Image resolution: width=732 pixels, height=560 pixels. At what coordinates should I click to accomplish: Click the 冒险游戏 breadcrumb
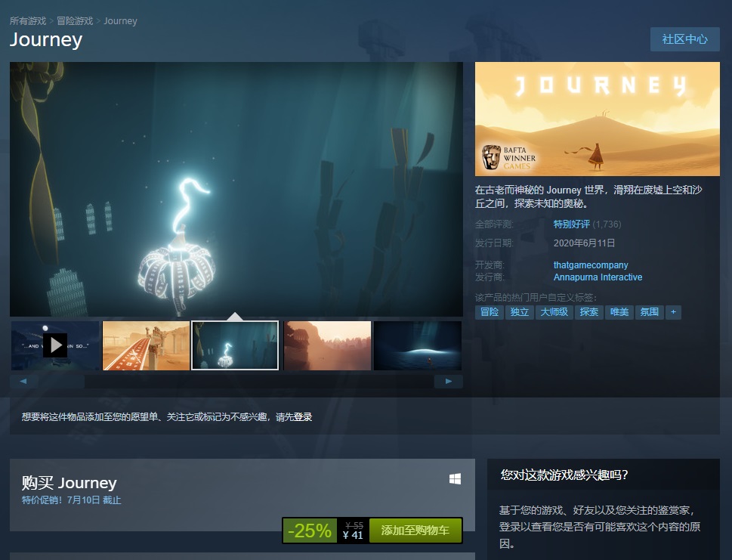[75, 20]
